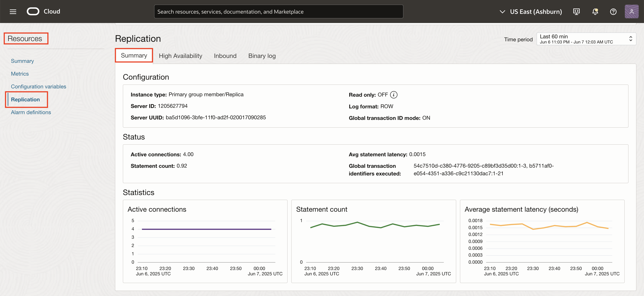Select the Summary replication tab

pos(134,55)
